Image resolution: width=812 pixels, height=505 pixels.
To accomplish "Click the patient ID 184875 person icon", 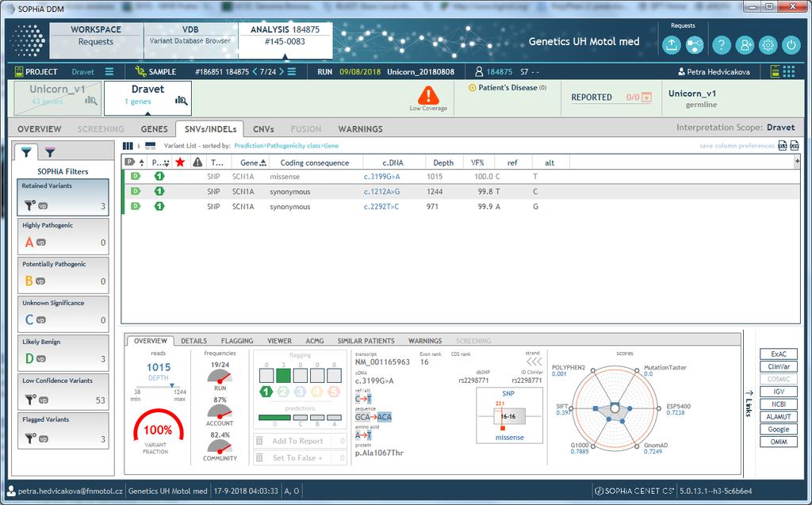I will coord(479,71).
